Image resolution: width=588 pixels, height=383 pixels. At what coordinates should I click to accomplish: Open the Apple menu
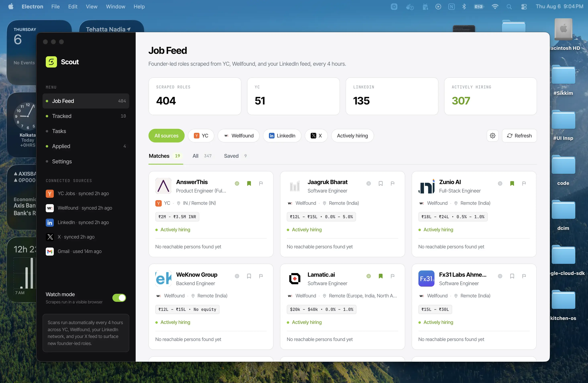[11, 6]
